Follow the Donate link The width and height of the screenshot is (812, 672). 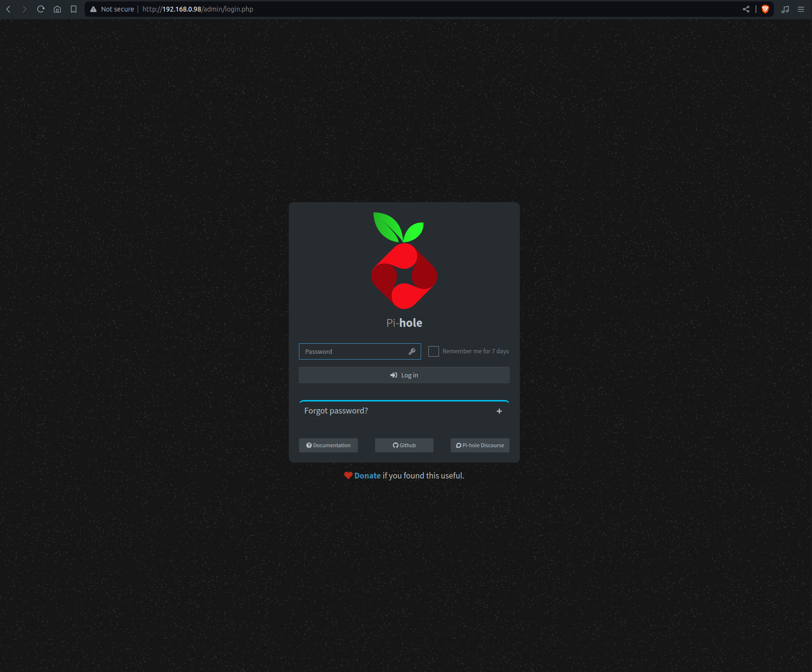[367, 475]
